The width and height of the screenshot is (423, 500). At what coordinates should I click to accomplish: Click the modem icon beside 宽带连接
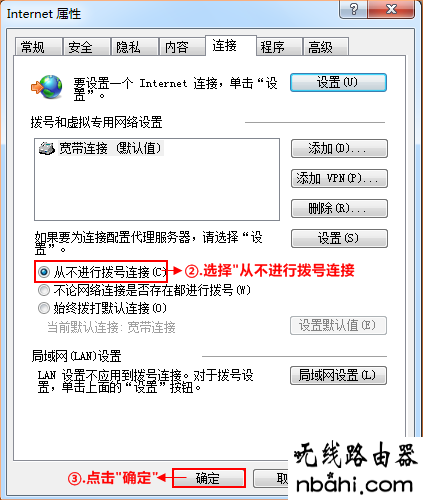pos(47,148)
